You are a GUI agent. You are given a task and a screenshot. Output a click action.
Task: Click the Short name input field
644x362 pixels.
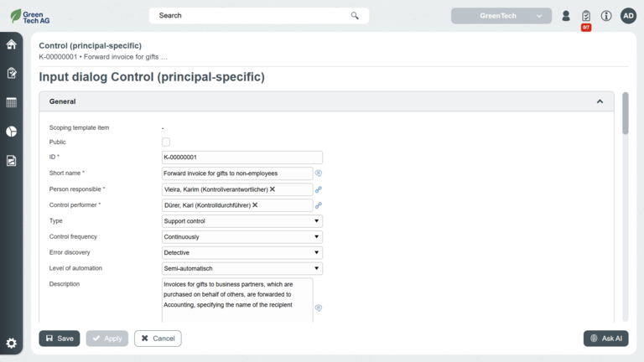click(x=237, y=173)
